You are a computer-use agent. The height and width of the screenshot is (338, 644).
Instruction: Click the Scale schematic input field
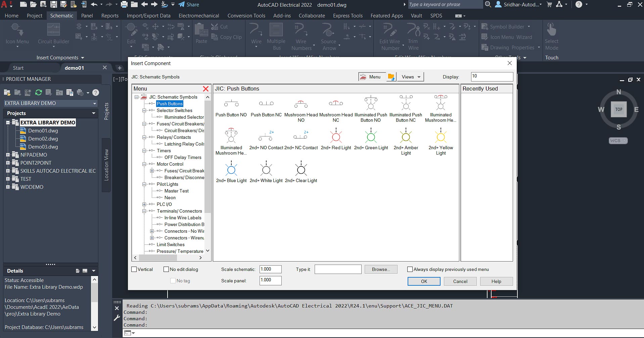click(270, 269)
